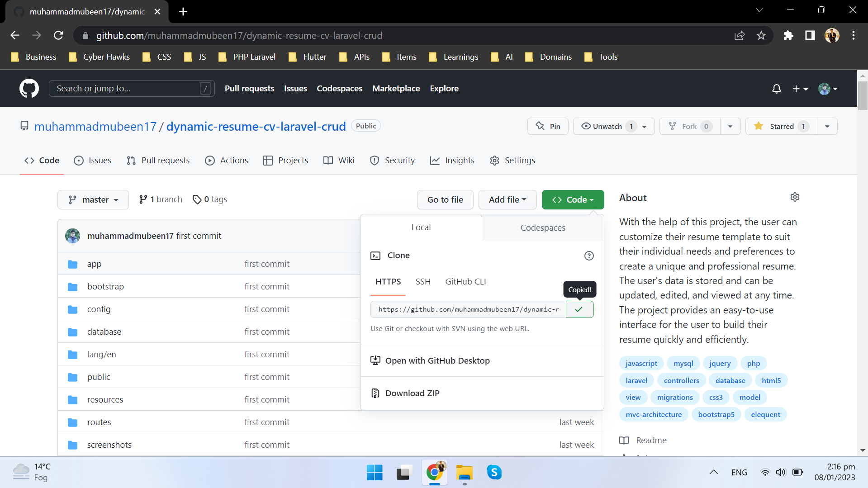Open the Chrome side panel icon
This screenshot has width=868, height=488.
[810, 35]
